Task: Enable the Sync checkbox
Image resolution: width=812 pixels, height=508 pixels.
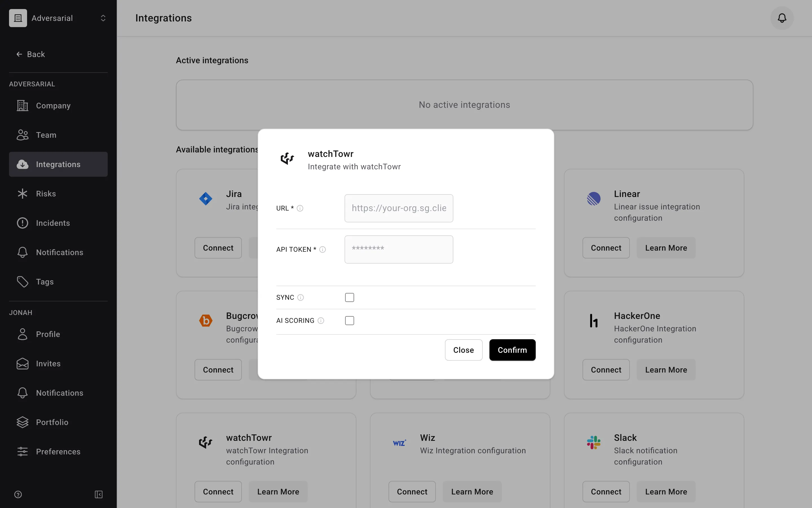Action: 350,297
